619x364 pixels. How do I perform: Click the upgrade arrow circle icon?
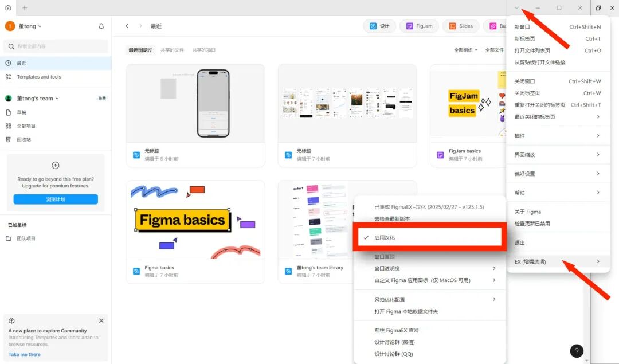(55, 166)
